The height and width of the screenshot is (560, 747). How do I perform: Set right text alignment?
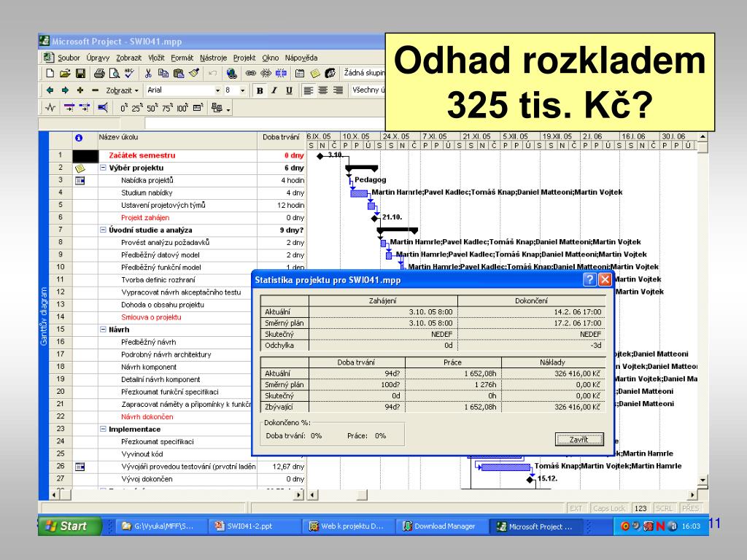338,90
